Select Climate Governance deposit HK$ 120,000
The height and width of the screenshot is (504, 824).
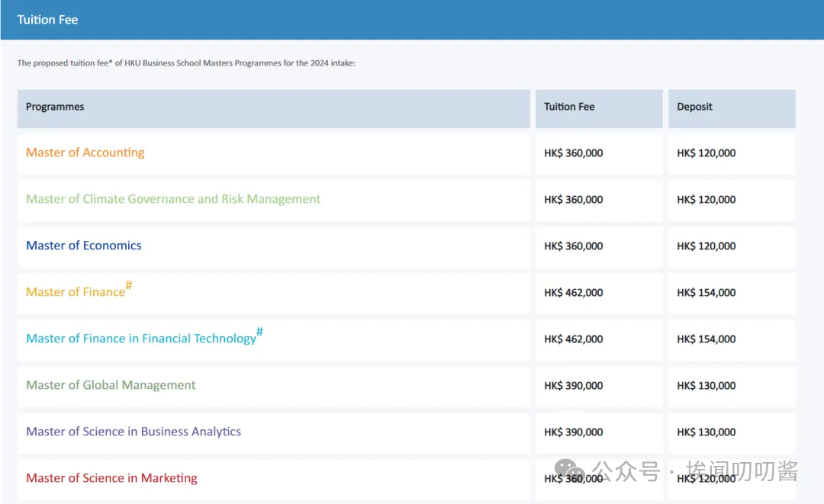point(706,200)
